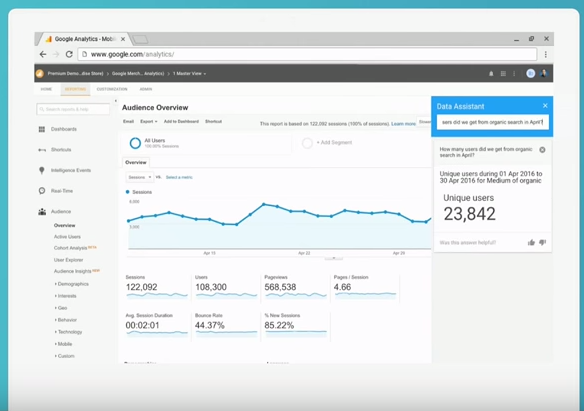This screenshot has height=411, width=584.
Task: Select the All Users segment circle
Action: tap(135, 143)
